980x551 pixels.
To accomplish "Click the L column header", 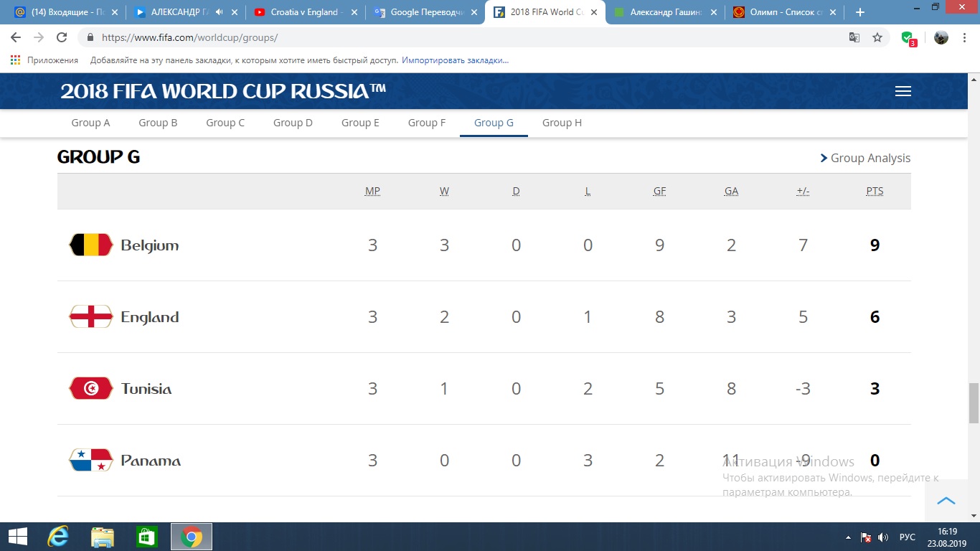I will 588,191.
